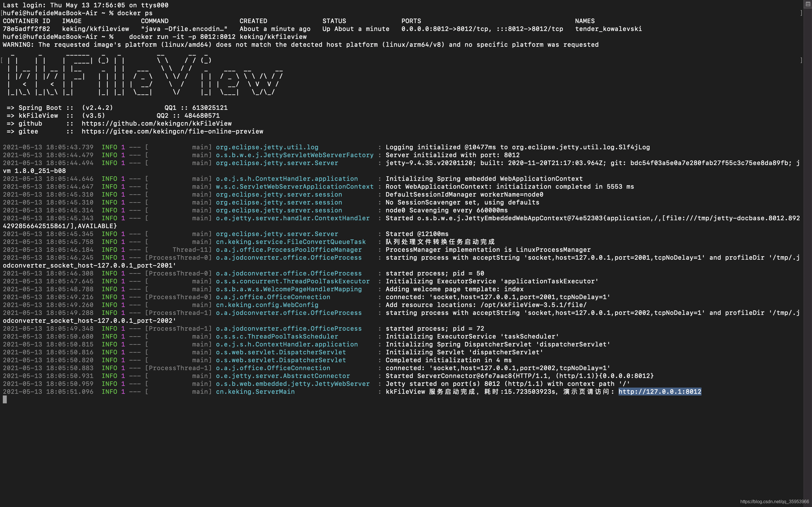This screenshot has width=812, height=507.
Task: Click the highlighted http://127.0.0.1:8012 demo URL
Action: point(660,392)
